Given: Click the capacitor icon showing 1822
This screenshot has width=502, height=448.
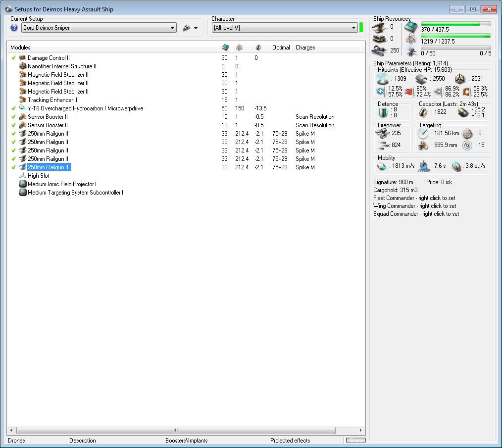Looking at the screenshot, I should pyautogui.click(x=423, y=112).
